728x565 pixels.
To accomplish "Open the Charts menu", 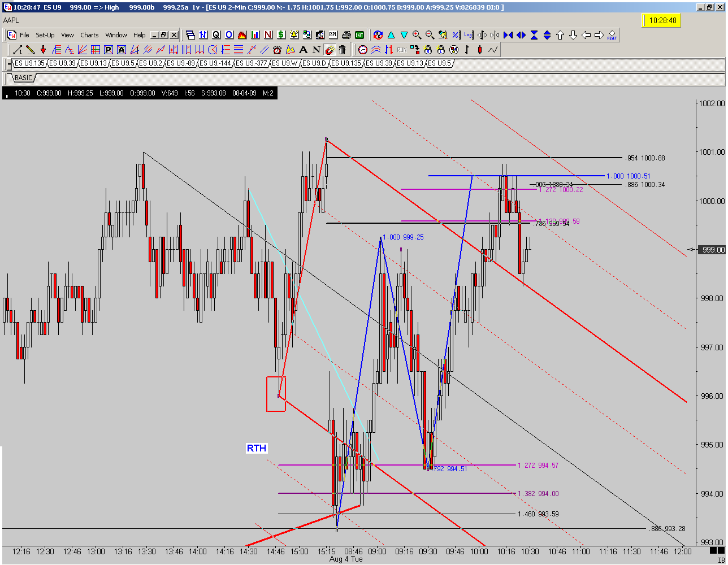I will pyautogui.click(x=89, y=35).
